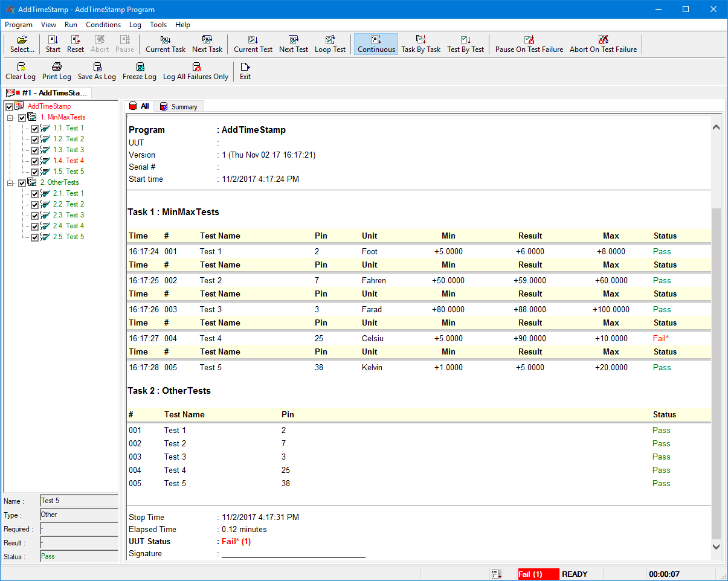Image resolution: width=728 pixels, height=581 pixels.
Task: Collapse the 1. MinMaxTests tree node
Action: pyautogui.click(x=10, y=118)
